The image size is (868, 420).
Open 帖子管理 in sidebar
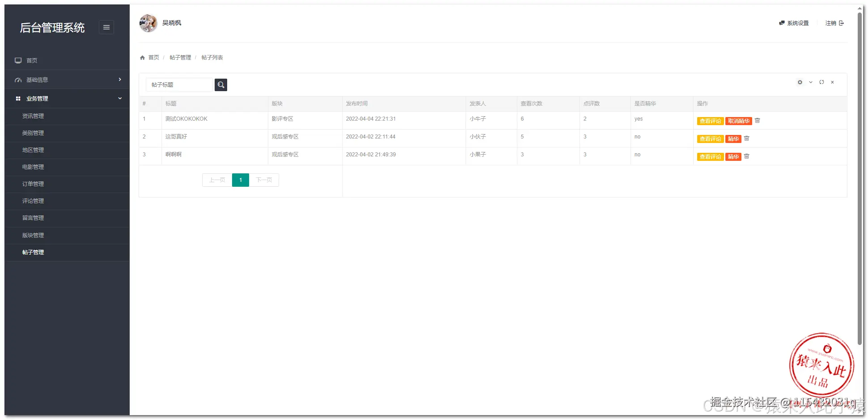(x=67, y=252)
